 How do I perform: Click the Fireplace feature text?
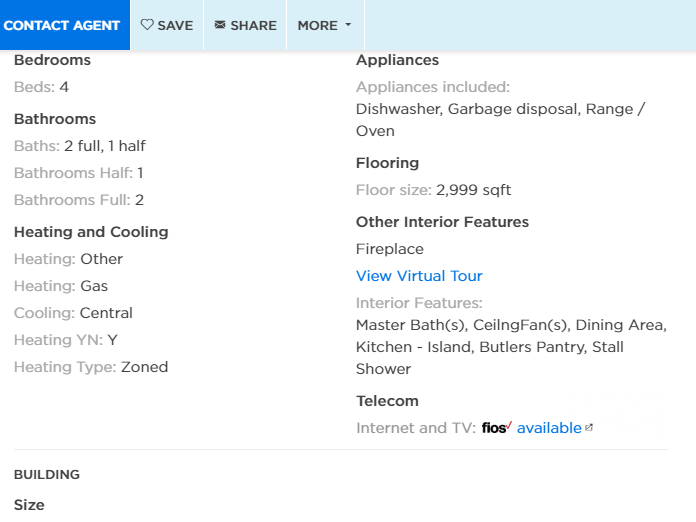click(390, 249)
